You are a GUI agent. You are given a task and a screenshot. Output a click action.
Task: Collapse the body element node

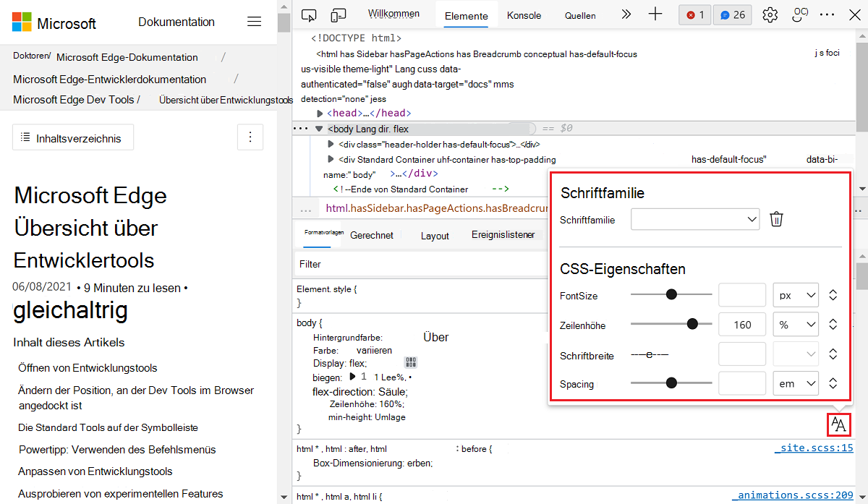tap(318, 129)
